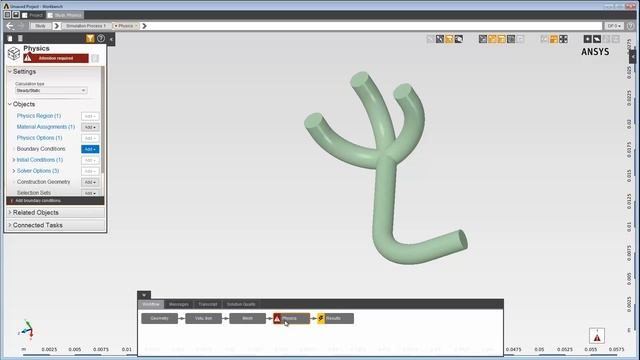Click the Initial Conditions (1) link
Screen dimensions: 640x360
coord(40,160)
